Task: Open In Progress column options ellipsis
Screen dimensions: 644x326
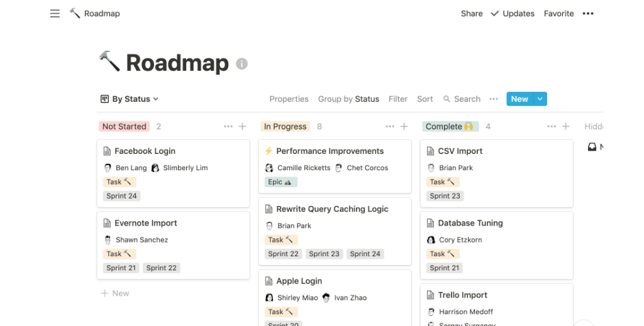Action: click(390, 126)
